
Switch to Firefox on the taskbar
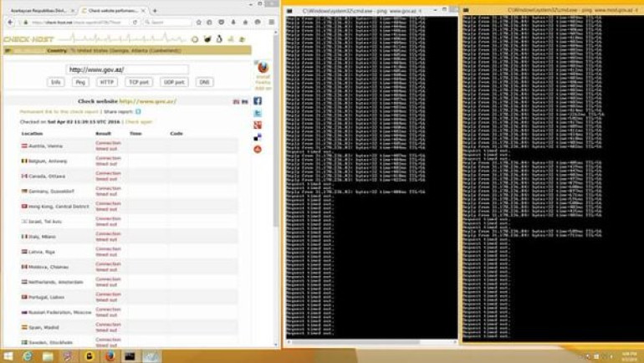pos(110,356)
